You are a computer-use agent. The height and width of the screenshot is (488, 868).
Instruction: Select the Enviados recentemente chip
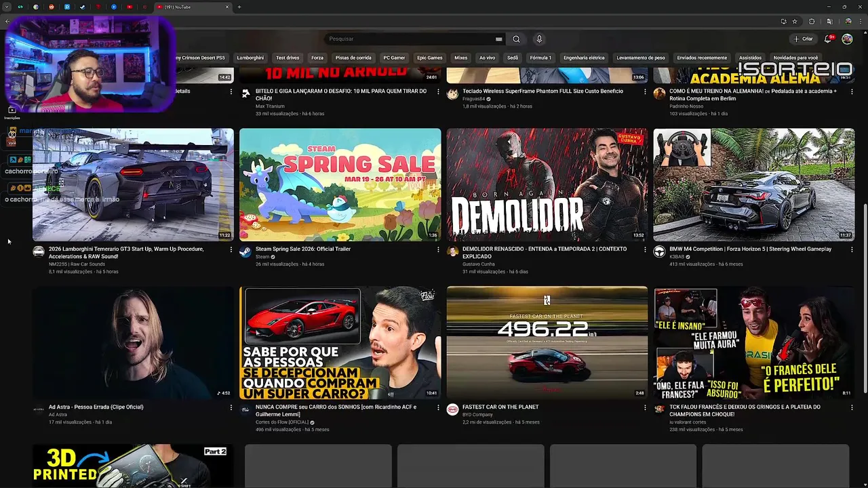click(x=702, y=58)
